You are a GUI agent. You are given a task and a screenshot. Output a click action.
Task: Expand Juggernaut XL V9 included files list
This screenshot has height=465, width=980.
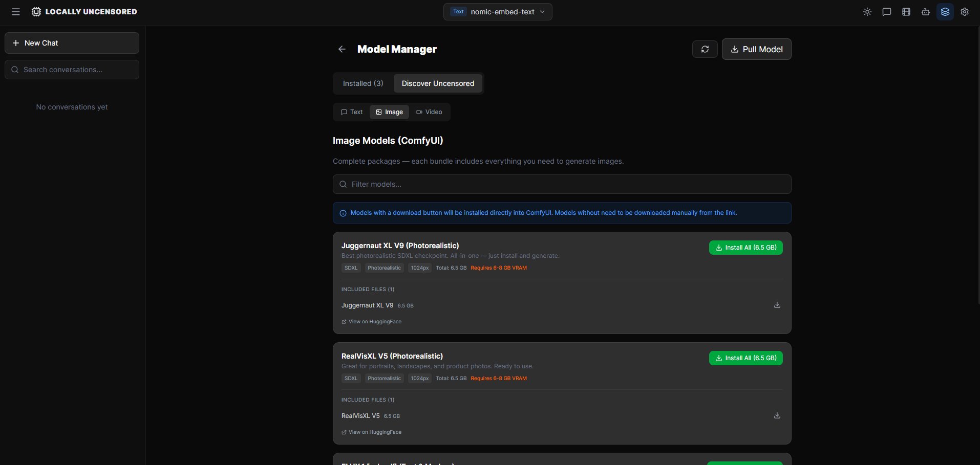pyautogui.click(x=368, y=289)
